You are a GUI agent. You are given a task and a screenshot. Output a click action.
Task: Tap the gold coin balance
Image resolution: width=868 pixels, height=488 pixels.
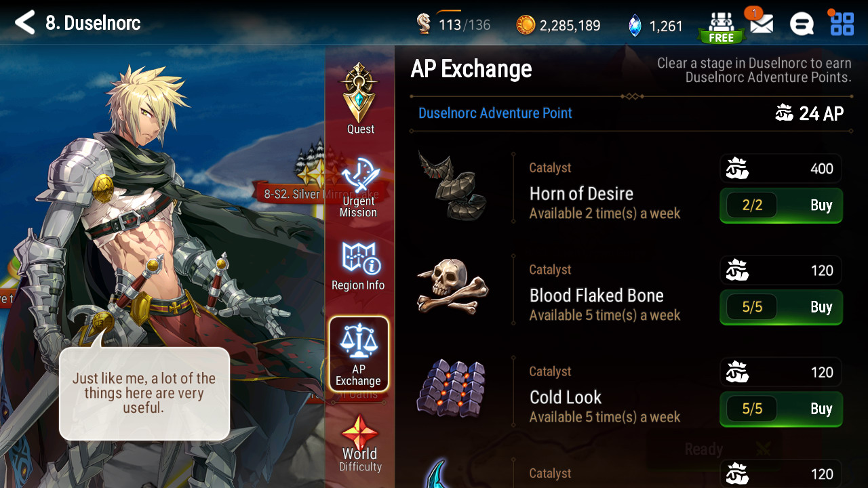click(558, 26)
